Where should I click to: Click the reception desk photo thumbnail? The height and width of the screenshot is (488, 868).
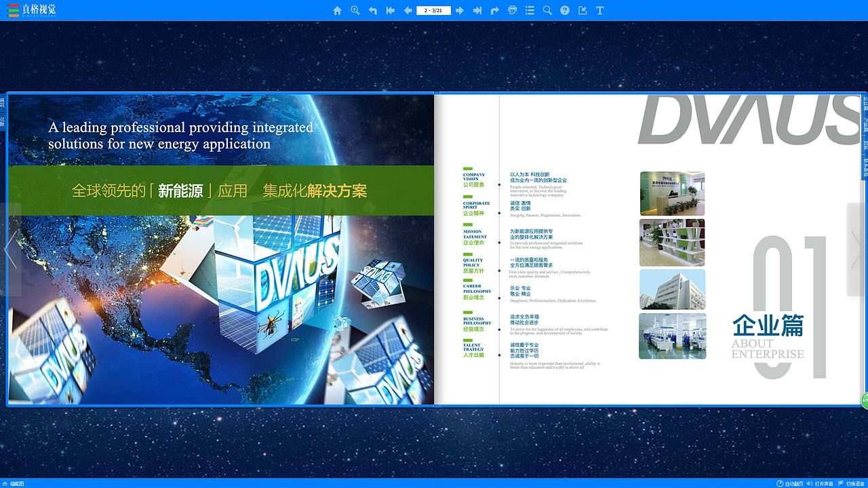[672, 193]
